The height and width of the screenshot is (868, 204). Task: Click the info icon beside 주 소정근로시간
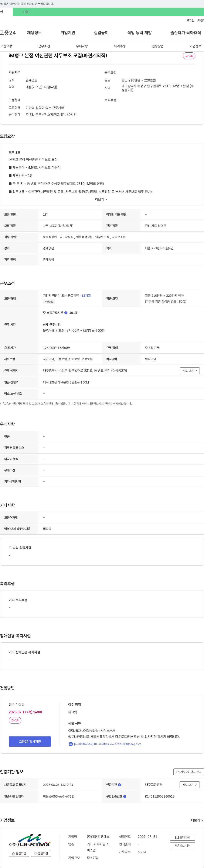tap(66, 313)
